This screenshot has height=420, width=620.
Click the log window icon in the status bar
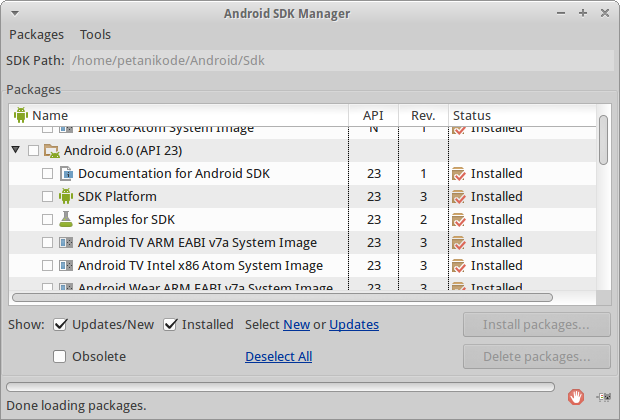[603, 397]
